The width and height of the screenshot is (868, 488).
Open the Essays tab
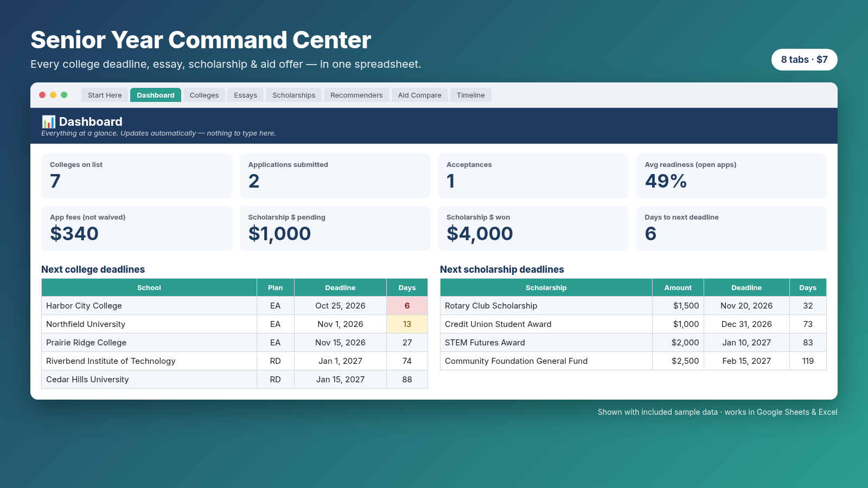click(x=246, y=95)
